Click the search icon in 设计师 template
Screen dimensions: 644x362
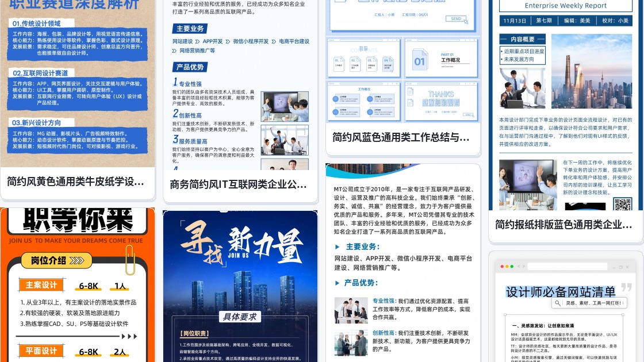click(557, 303)
